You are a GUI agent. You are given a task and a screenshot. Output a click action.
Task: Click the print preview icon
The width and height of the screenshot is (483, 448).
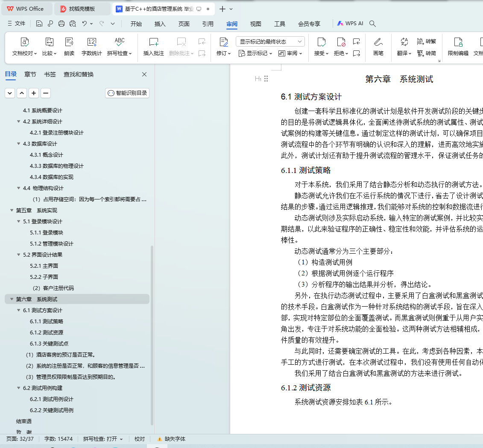click(73, 24)
